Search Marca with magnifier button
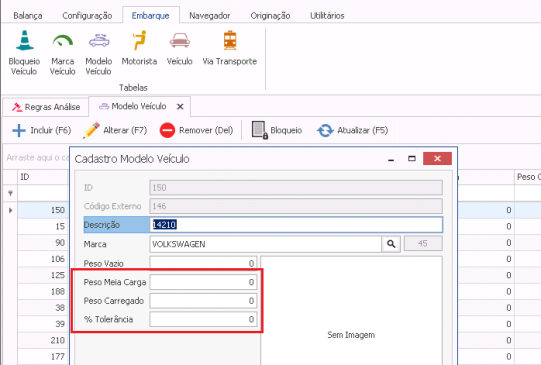This screenshot has height=365, width=541. tap(391, 244)
